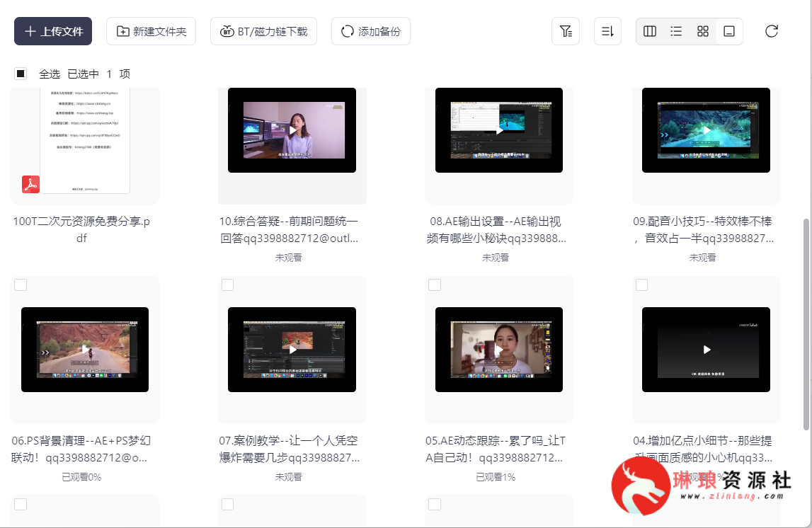
Task: Click title 08.AE输出设置--AE输出视频
Action: click(496, 230)
